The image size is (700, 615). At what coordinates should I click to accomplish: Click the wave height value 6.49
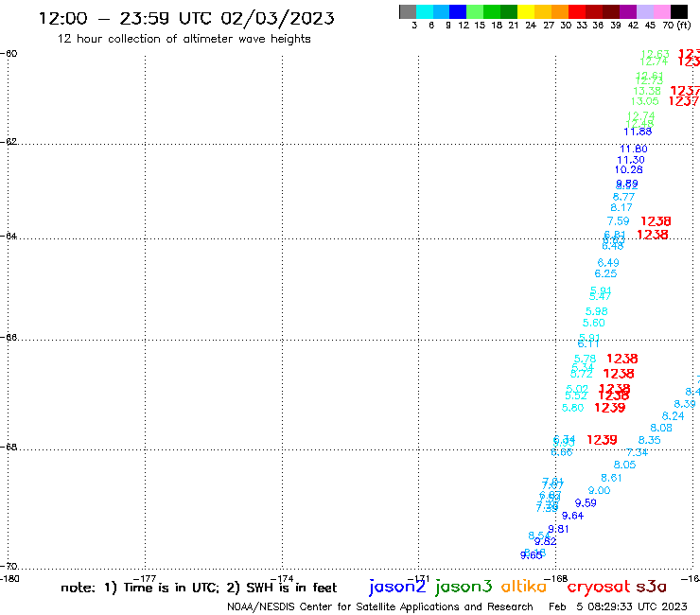point(608,263)
